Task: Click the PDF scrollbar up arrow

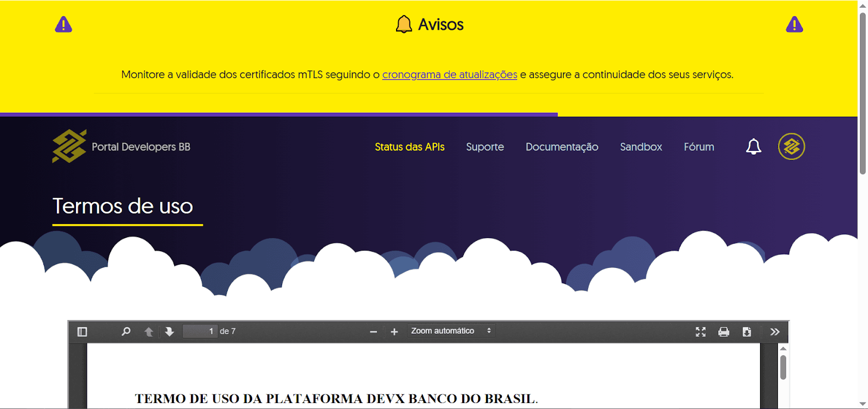Action: [x=783, y=348]
